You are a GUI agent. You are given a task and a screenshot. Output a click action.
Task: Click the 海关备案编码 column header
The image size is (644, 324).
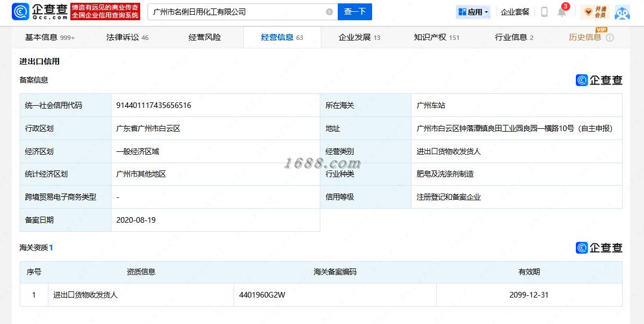tap(335, 272)
